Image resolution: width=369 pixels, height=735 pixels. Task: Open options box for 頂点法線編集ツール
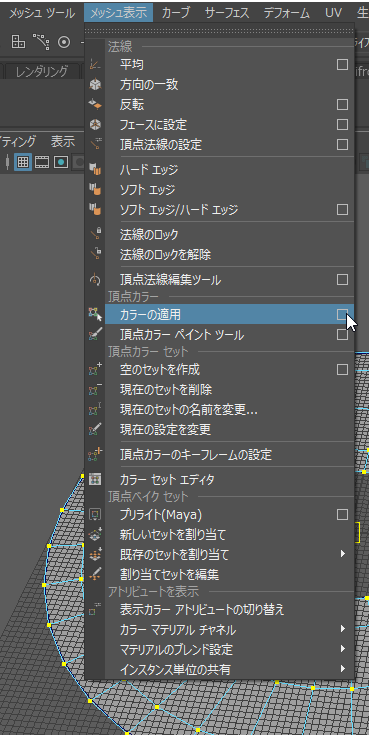342,280
